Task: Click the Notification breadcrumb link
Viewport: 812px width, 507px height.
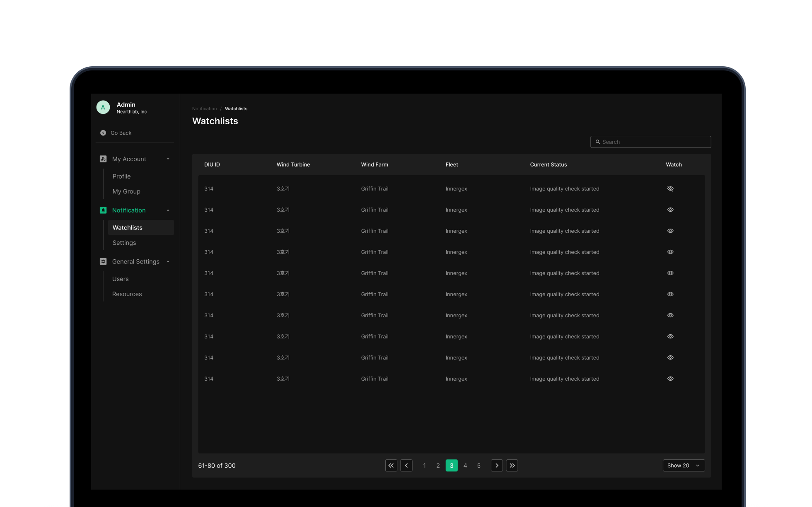Action: pyautogui.click(x=204, y=108)
